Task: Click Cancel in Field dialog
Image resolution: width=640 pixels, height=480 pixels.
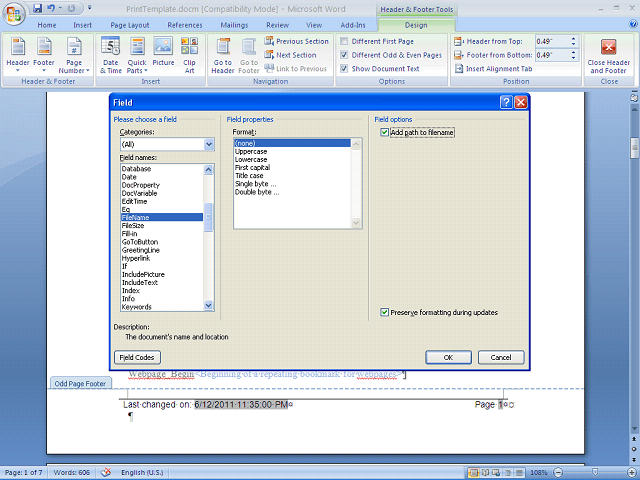Action: point(501,357)
